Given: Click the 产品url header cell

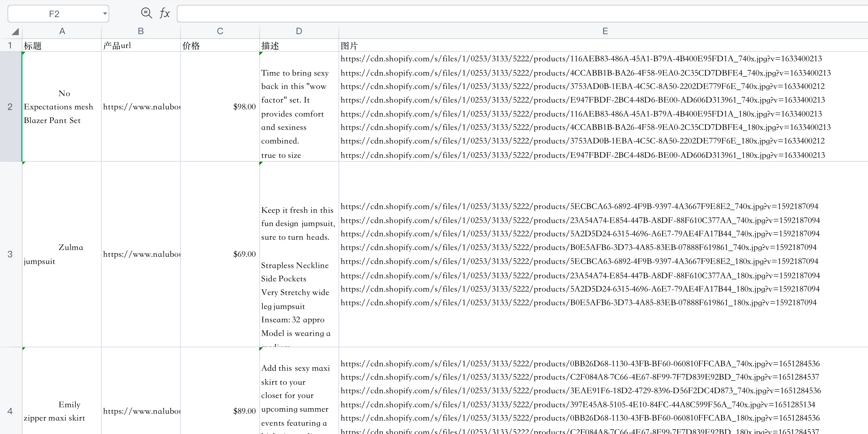Looking at the screenshot, I should tap(141, 45).
